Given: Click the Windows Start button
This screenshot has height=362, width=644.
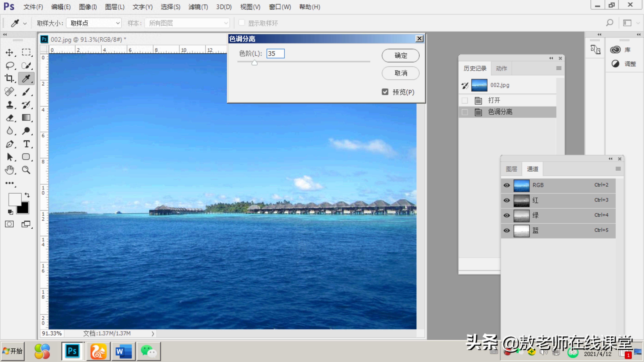Looking at the screenshot, I should (x=13, y=351).
